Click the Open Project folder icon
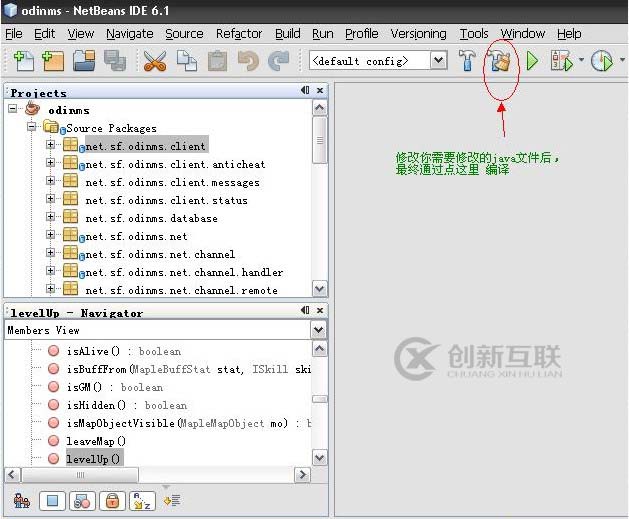Screen dimensions: 629x519 [84, 61]
